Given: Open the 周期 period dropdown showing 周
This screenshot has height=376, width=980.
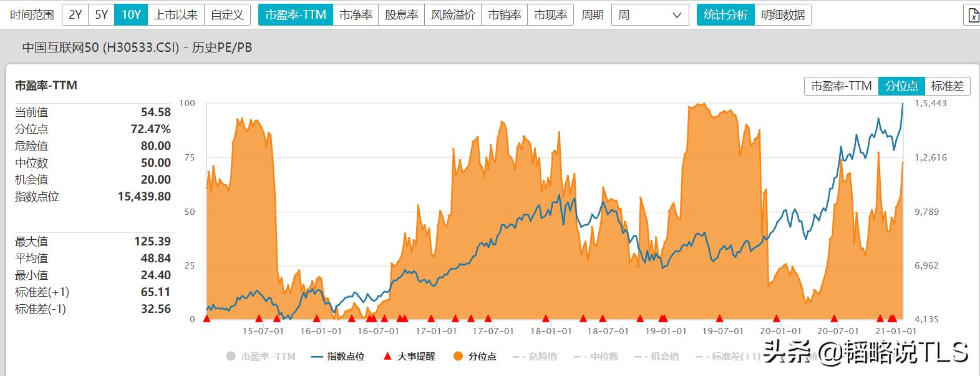Looking at the screenshot, I should pyautogui.click(x=650, y=14).
